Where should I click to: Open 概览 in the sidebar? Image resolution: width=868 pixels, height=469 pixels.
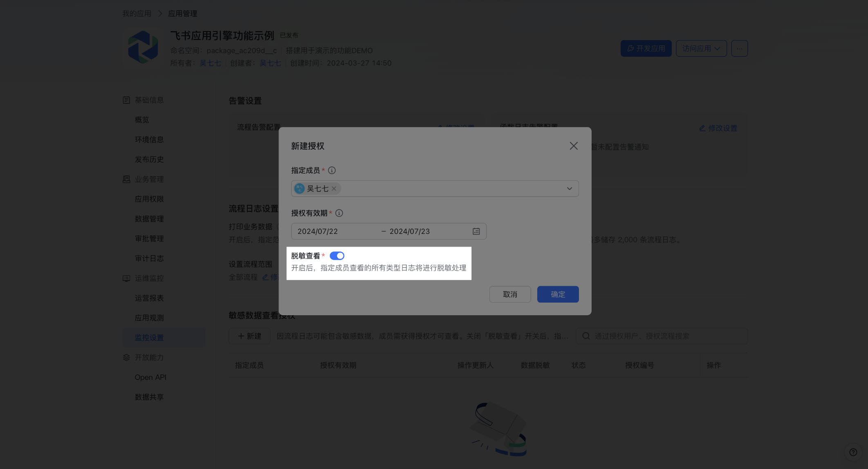142,120
